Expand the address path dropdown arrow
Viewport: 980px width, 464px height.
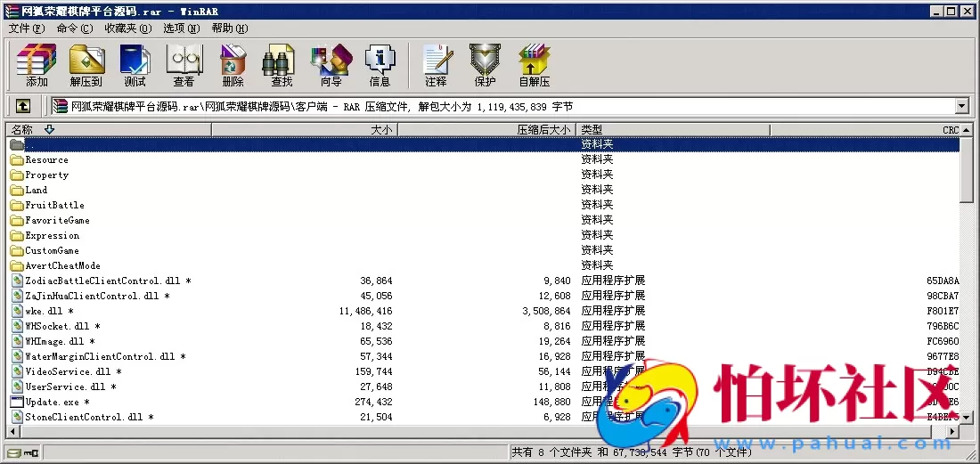962,107
